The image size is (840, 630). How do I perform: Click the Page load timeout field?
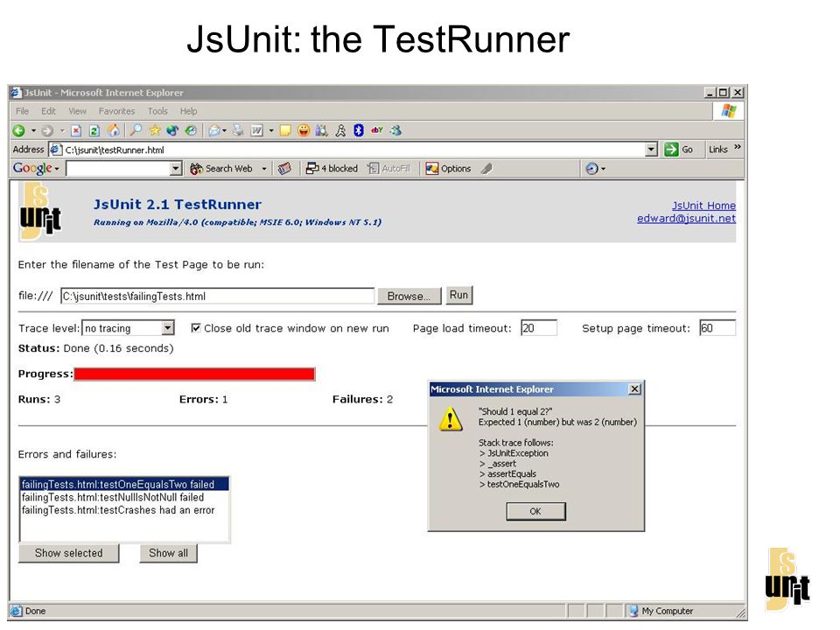coord(539,328)
